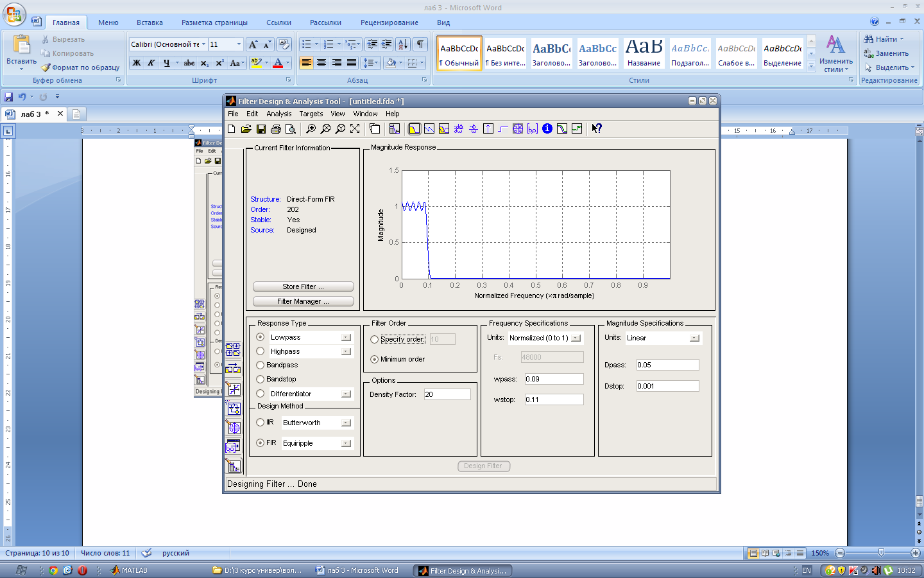Show Step Response icon
Viewport: 924px width, 578px height.
pyautogui.click(x=503, y=128)
